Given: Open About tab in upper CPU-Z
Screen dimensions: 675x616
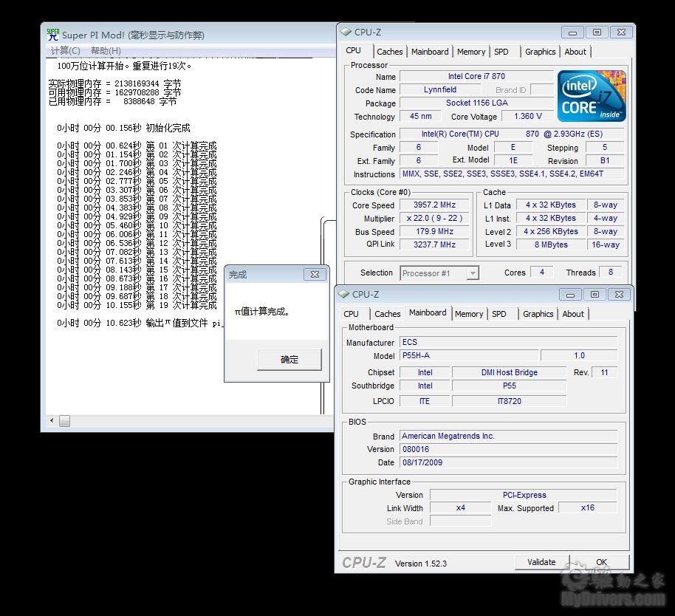Looking at the screenshot, I should pos(575,52).
